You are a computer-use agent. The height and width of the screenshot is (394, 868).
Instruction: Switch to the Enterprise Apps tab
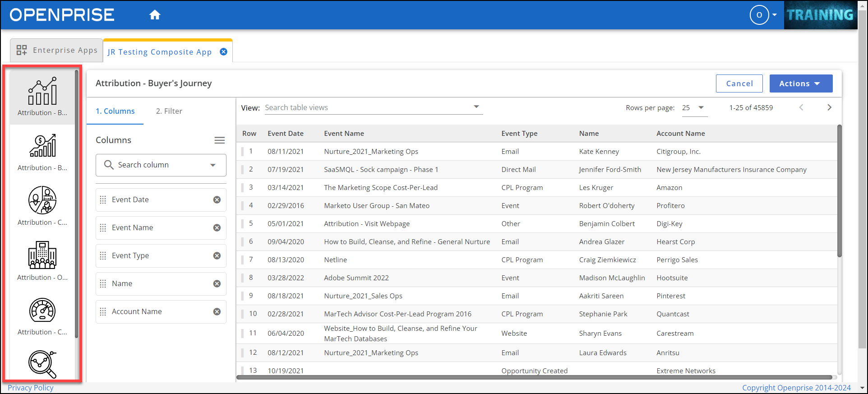(x=57, y=51)
